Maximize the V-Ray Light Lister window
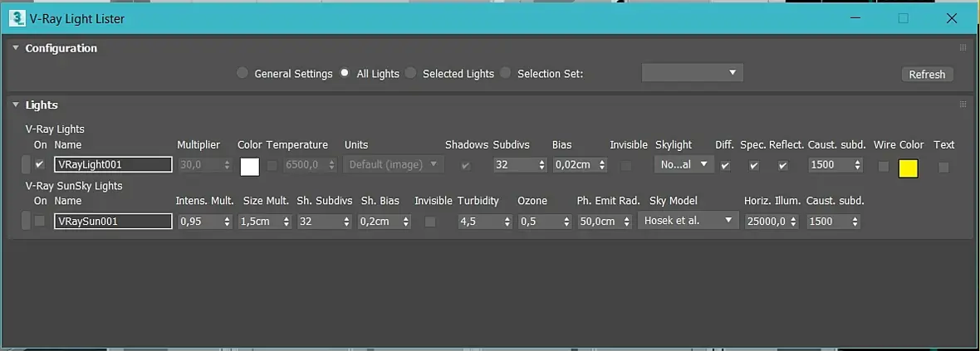 point(903,19)
